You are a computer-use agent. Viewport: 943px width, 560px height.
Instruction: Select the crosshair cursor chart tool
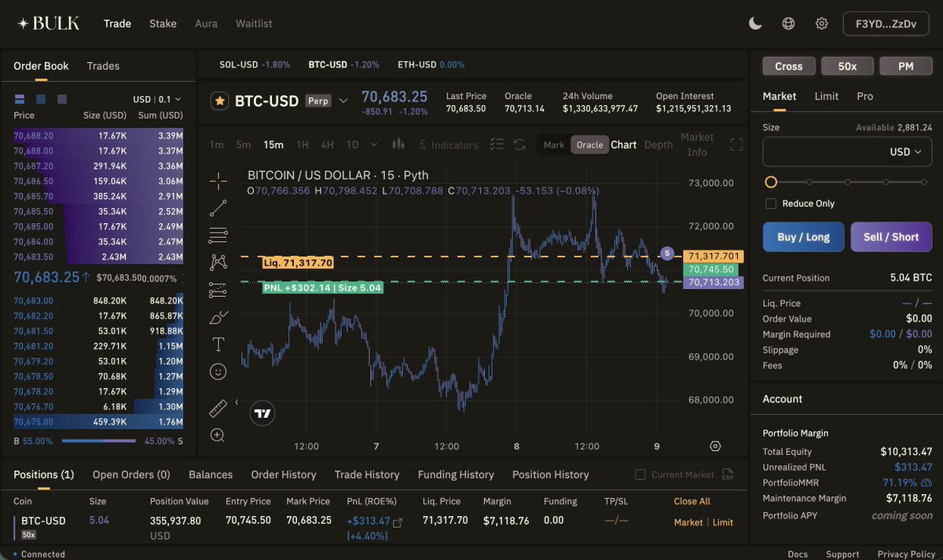pos(218,181)
